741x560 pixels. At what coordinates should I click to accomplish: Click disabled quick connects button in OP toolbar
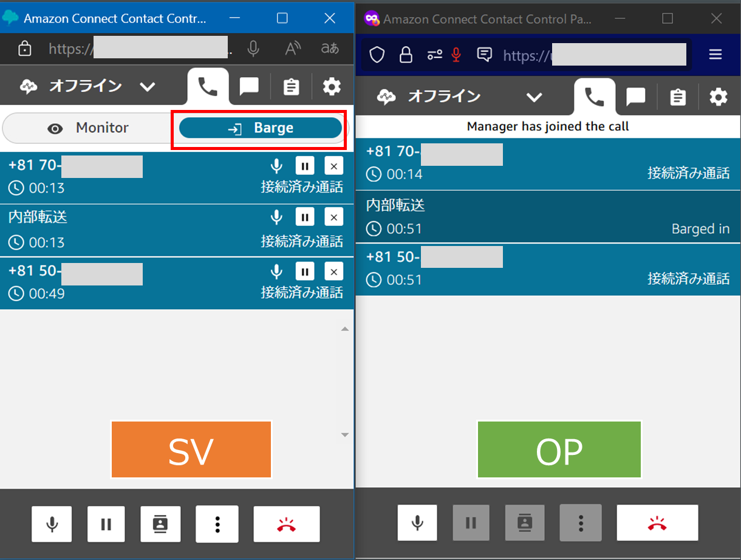click(525, 522)
